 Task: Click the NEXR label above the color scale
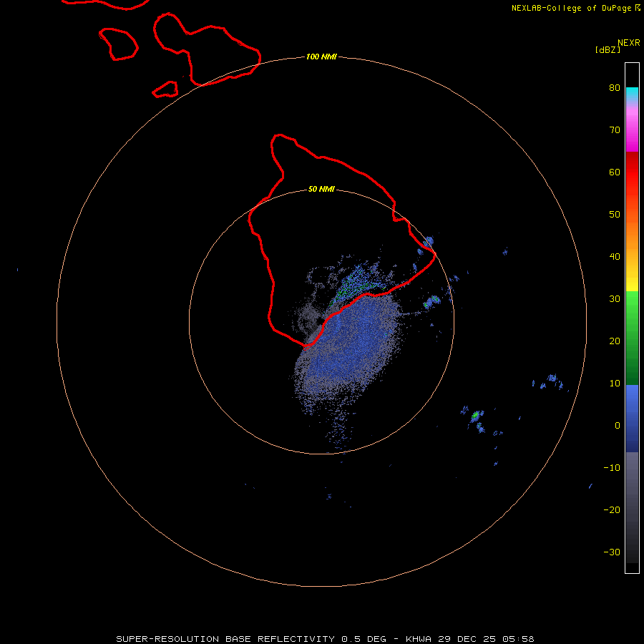pos(628,43)
